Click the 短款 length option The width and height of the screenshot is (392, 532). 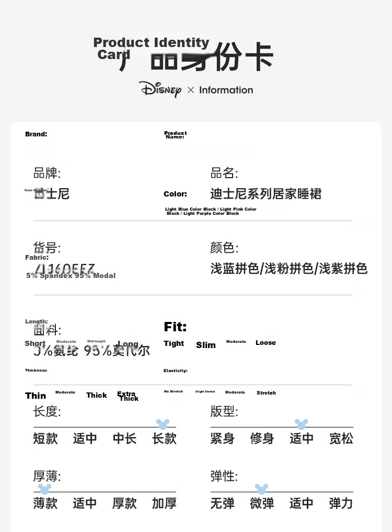pyautogui.click(x=45, y=438)
